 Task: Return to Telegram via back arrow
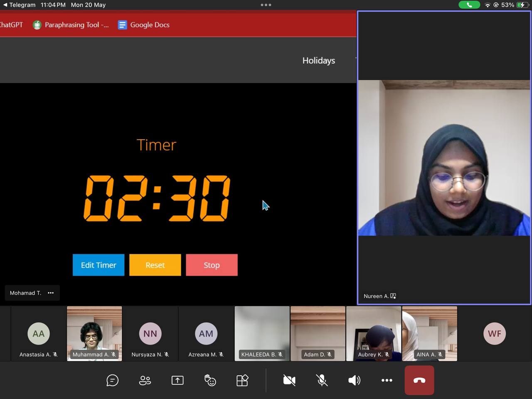pos(5,5)
